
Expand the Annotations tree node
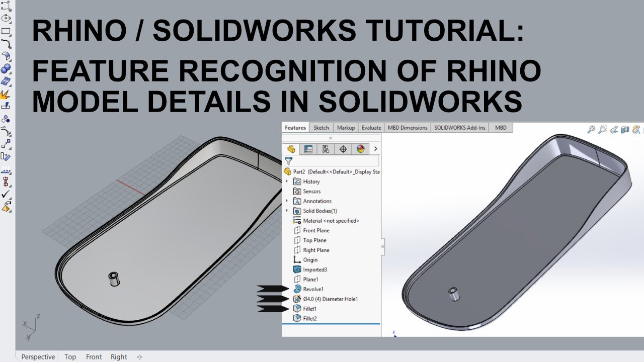click(287, 201)
